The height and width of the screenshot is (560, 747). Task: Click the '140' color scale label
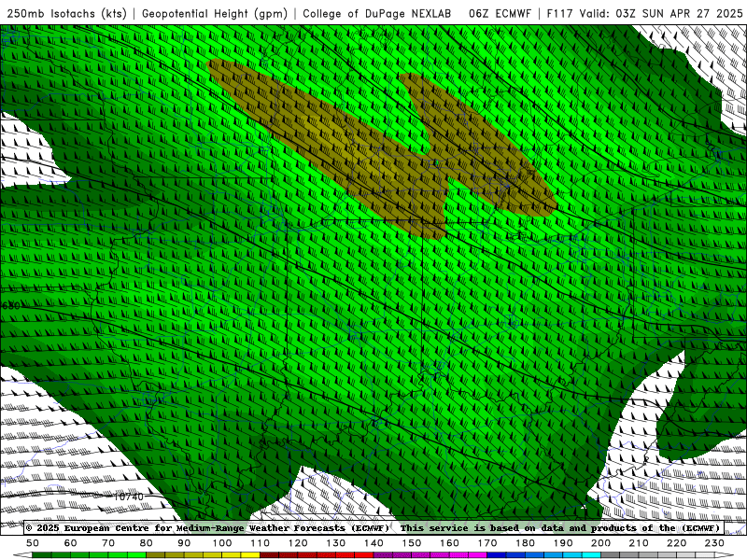(373, 543)
